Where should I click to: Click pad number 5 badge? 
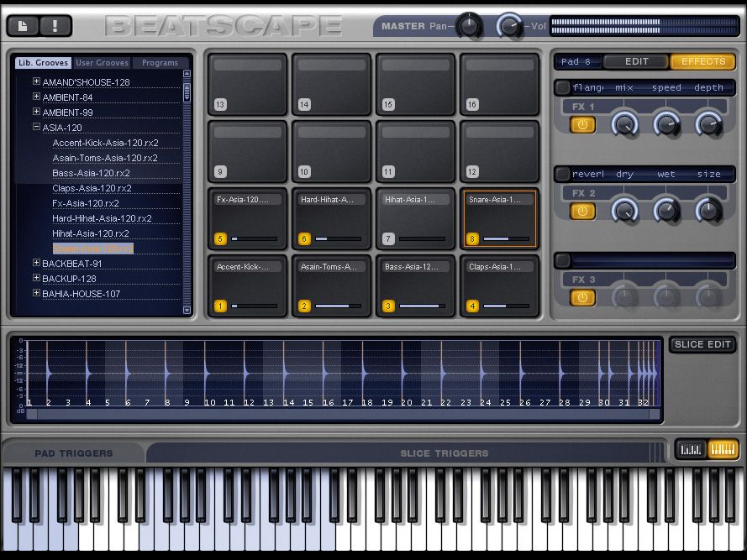coord(220,238)
